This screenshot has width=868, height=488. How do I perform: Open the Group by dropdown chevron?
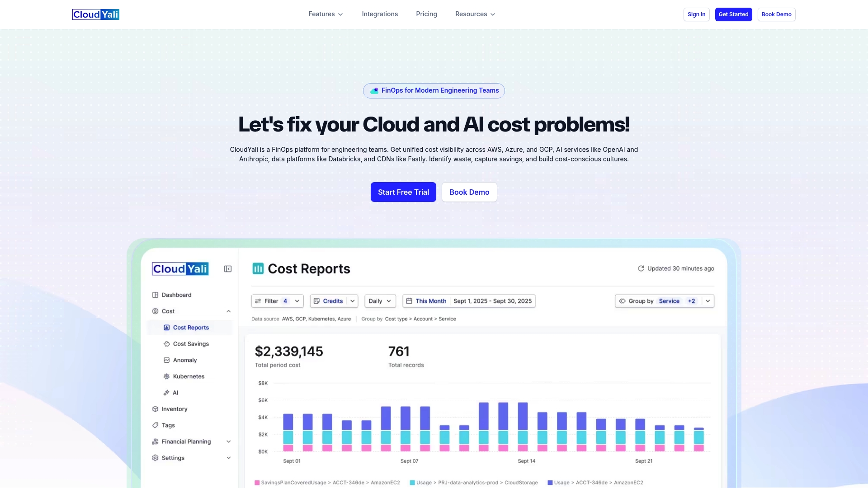[708, 301]
